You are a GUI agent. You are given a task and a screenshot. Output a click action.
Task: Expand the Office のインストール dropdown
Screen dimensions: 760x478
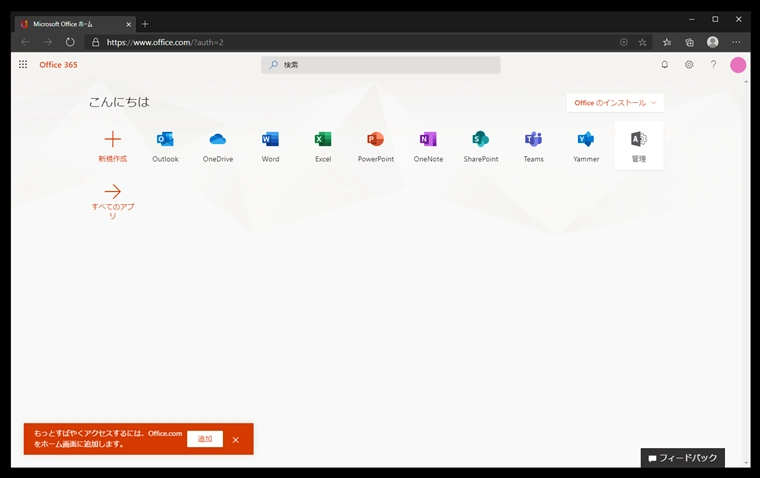click(x=616, y=103)
